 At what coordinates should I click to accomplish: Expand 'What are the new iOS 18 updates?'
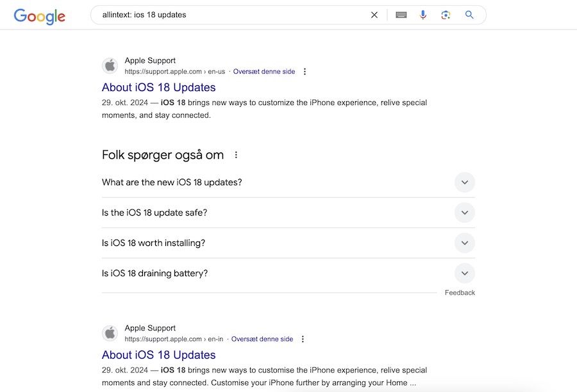(464, 182)
